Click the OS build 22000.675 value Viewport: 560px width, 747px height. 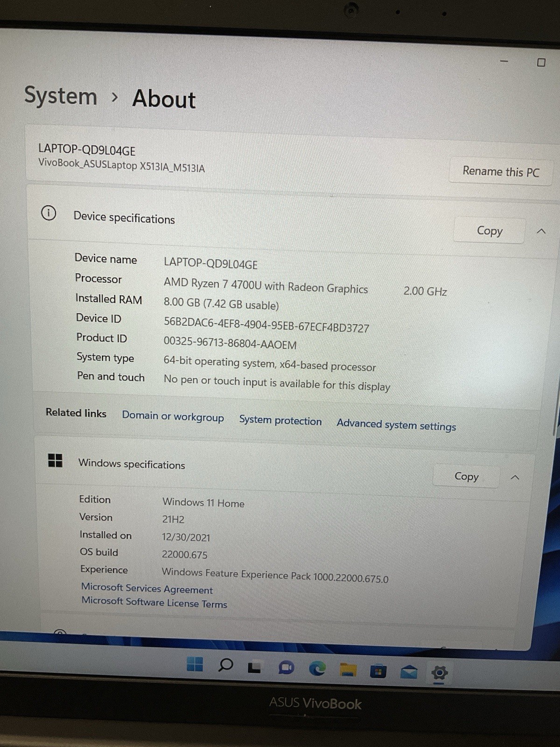tap(184, 554)
